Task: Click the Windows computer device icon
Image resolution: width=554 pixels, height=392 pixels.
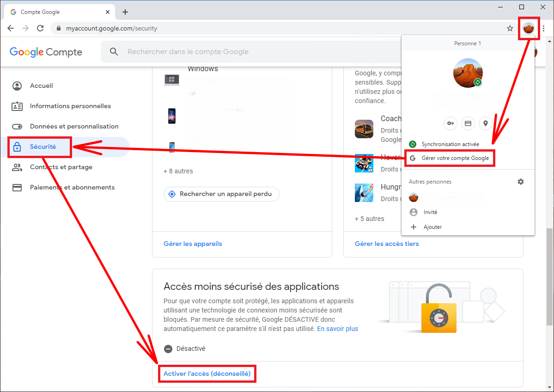Action: coord(172,80)
